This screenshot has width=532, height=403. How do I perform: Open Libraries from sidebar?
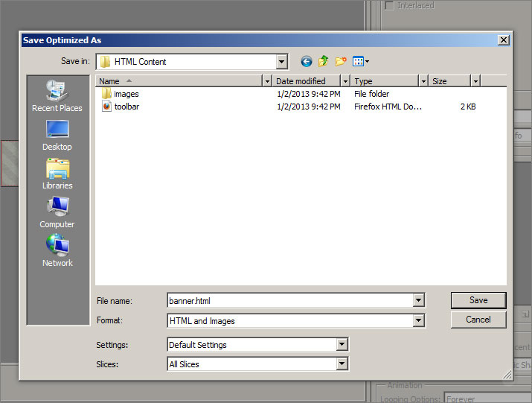pos(57,174)
